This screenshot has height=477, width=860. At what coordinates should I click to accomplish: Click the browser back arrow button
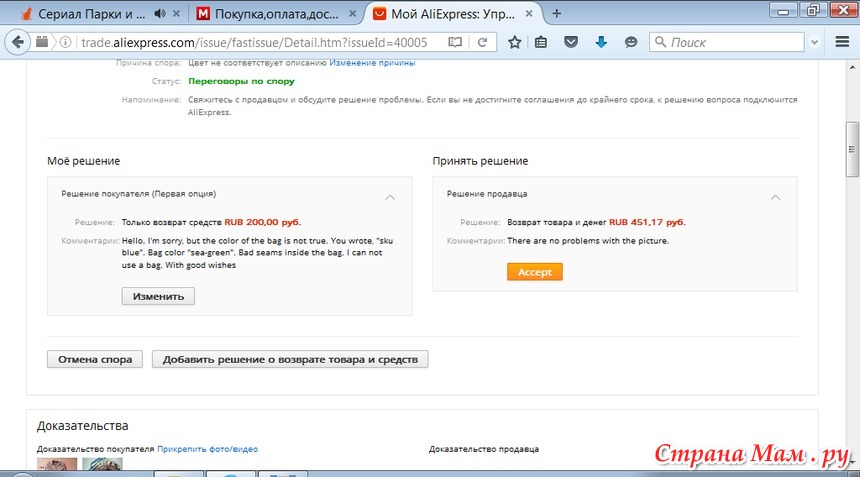coord(19,43)
